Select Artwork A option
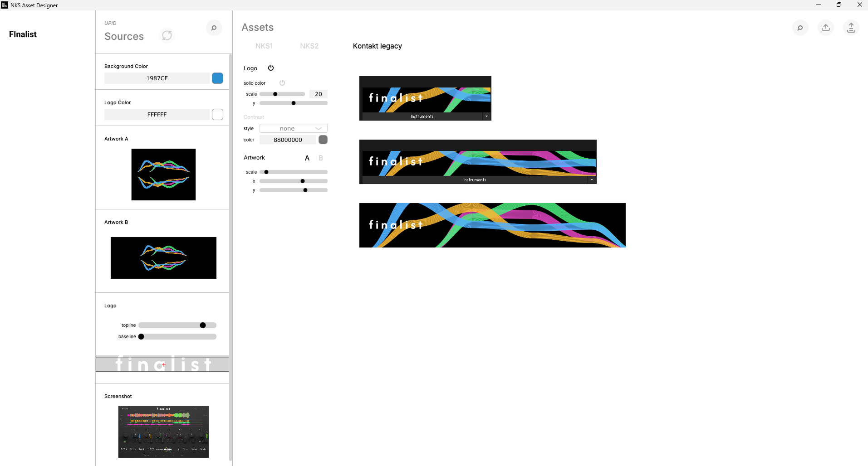The height and width of the screenshot is (466, 868). point(307,158)
